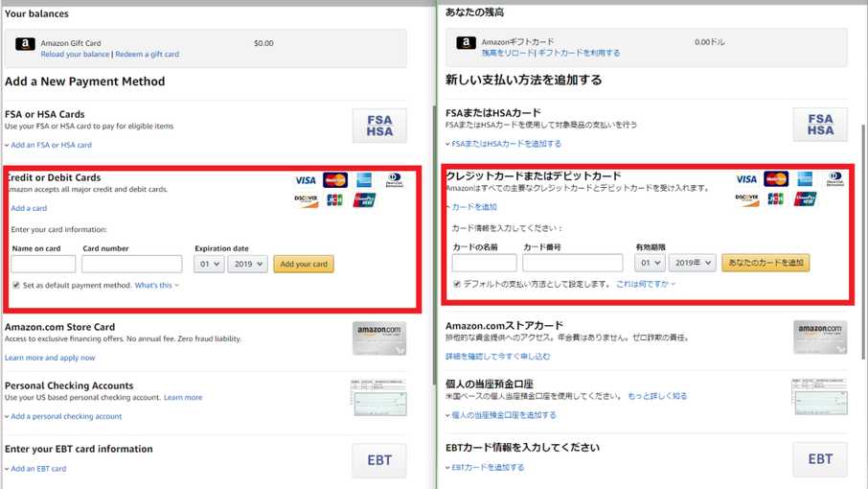Screen dimensions: 868x489
Task: Expand Add a personal checking account
Action: click(63, 416)
